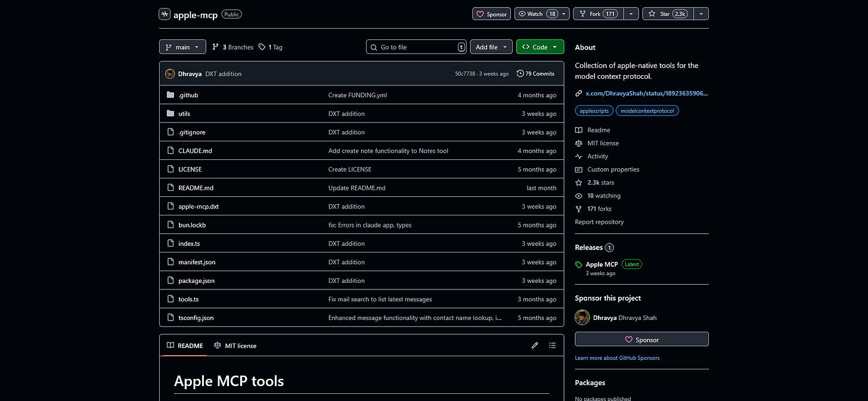868x401 pixels.
Task: Fork the apple-mcp repository
Action: coord(598,14)
